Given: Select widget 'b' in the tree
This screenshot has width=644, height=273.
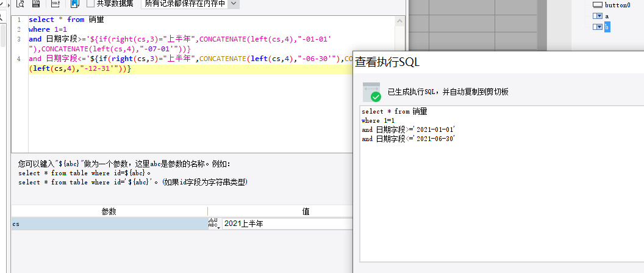Looking at the screenshot, I should [607, 27].
